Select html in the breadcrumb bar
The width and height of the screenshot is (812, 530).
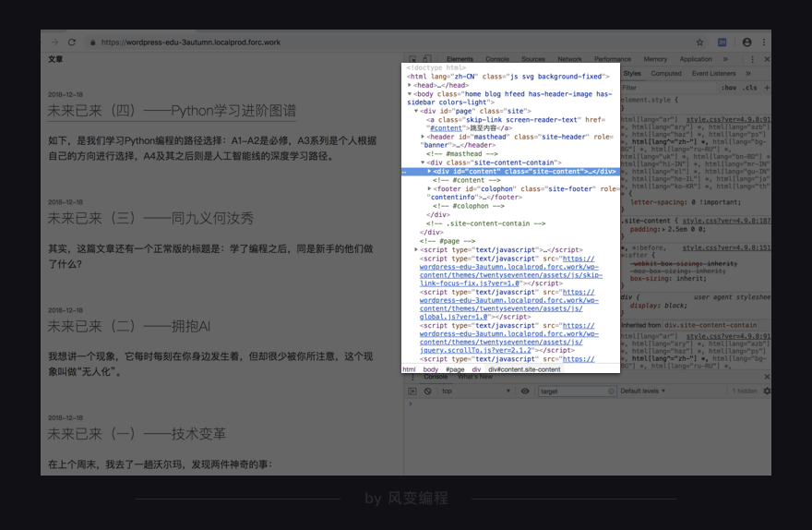[409, 369]
